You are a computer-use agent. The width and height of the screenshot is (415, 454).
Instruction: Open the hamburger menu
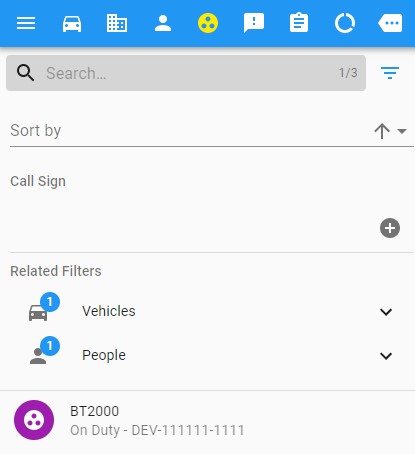(x=26, y=23)
